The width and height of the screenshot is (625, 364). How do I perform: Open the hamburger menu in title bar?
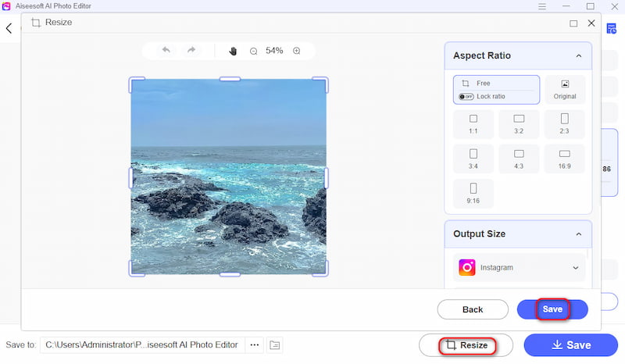pos(543,7)
